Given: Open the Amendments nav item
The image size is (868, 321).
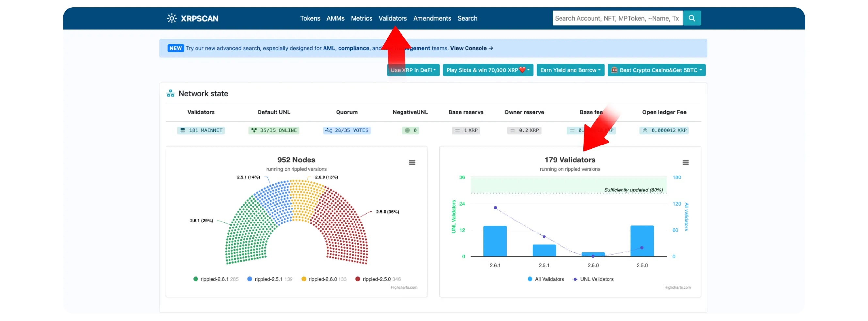Looking at the screenshot, I should [432, 18].
